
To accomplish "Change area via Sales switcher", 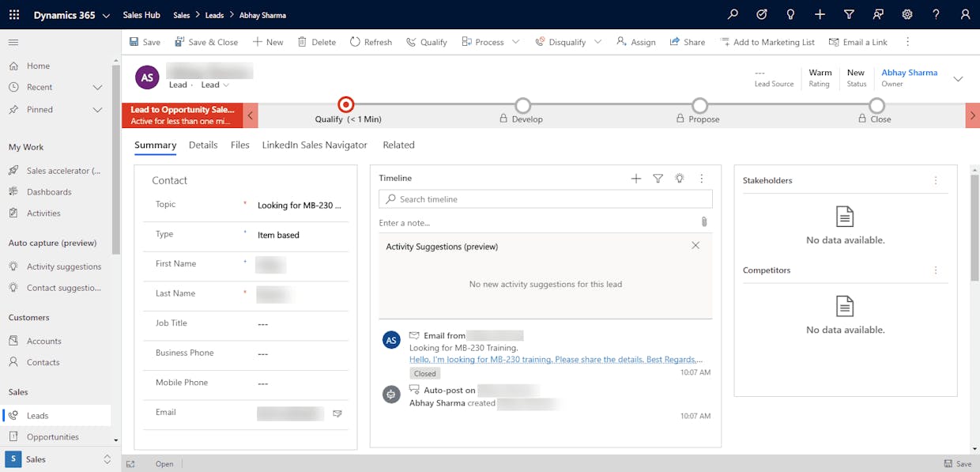I will pos(59,459).
